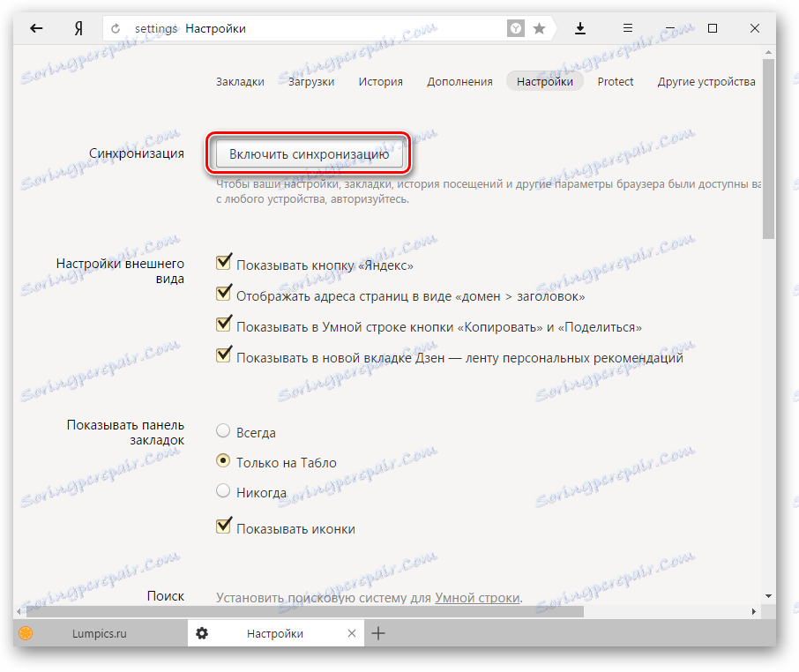
Task: Disable «Показывать кнопку Яндекс» checkbox
Action: coord(223,261)
